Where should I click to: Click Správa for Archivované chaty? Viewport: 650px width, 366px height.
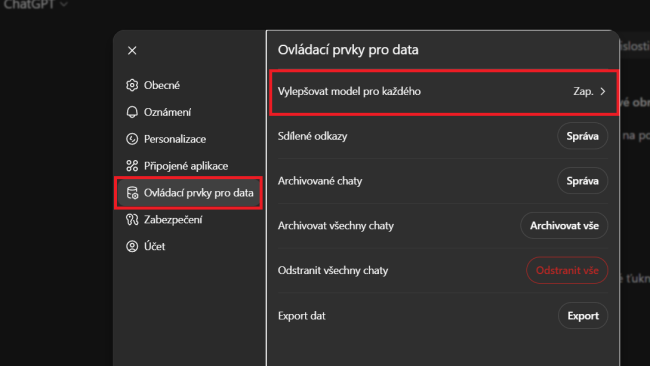click(x=582, y=181)
